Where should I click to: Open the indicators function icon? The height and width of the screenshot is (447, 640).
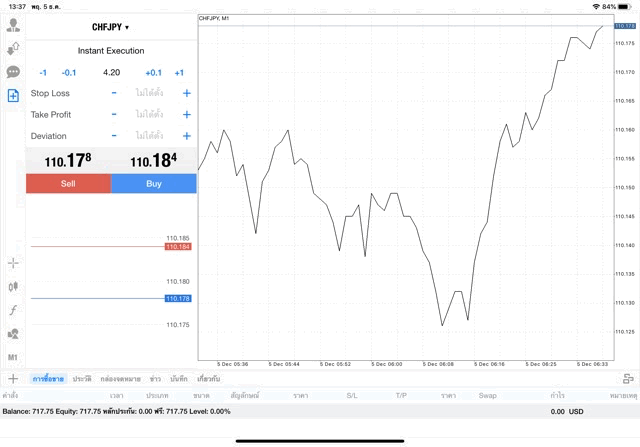(13, 310)
